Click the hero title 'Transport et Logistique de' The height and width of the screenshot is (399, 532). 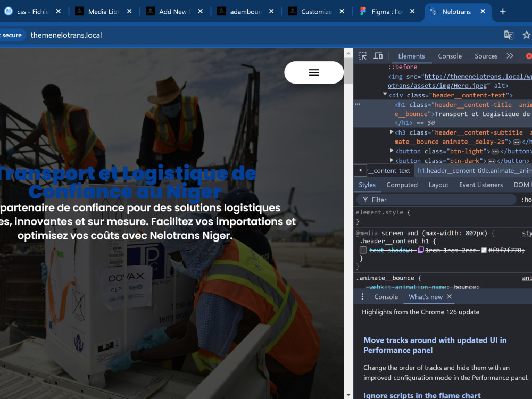point(128,173)
